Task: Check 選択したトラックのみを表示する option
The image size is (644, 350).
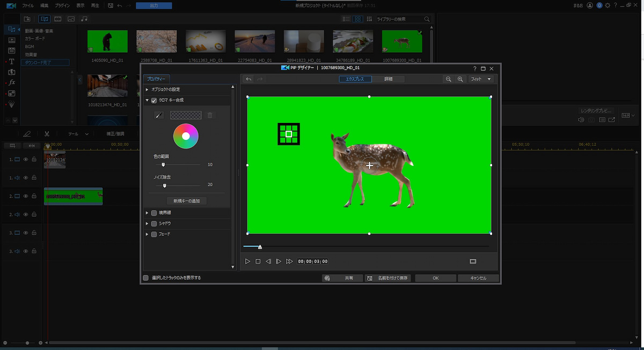Action: (145, 278)
